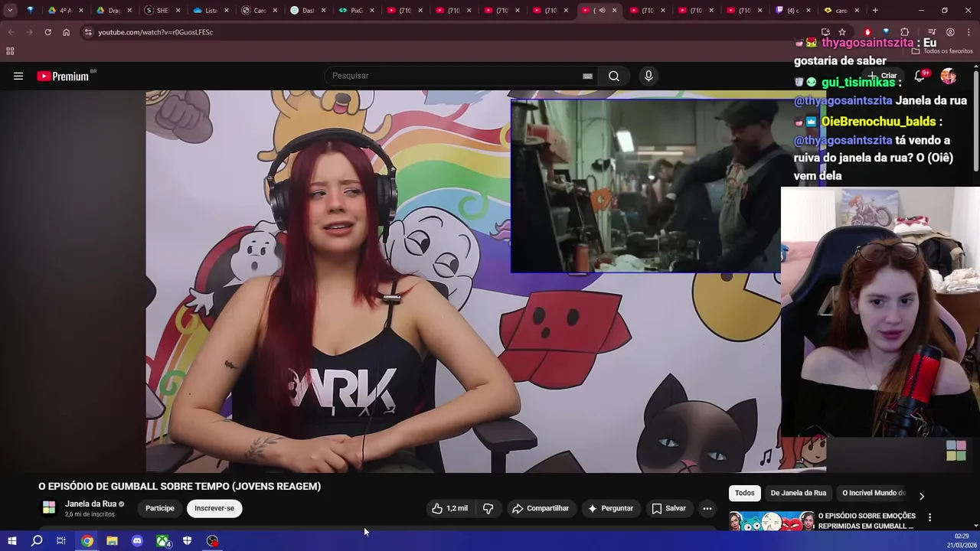Image resolution: width=980 pixels, height=551 pixels.
Task: Dislike the video with thumbs down
Action: click(x=488, y=508)
